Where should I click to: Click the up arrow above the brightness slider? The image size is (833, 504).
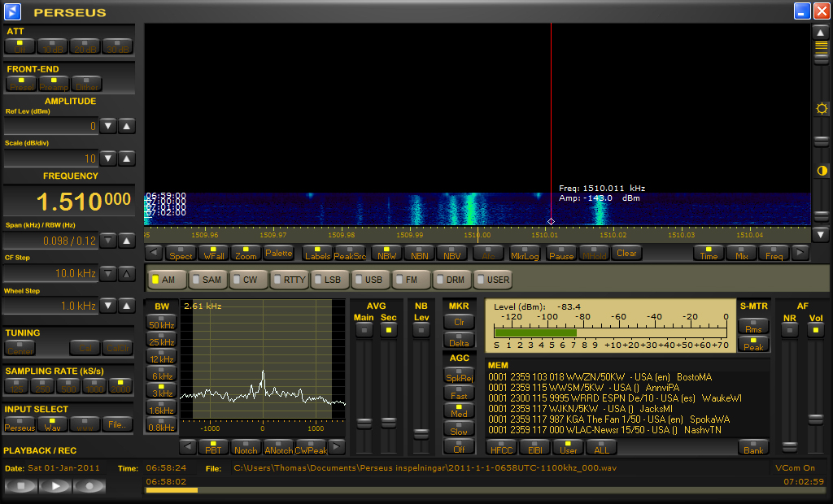coord(821,33)
